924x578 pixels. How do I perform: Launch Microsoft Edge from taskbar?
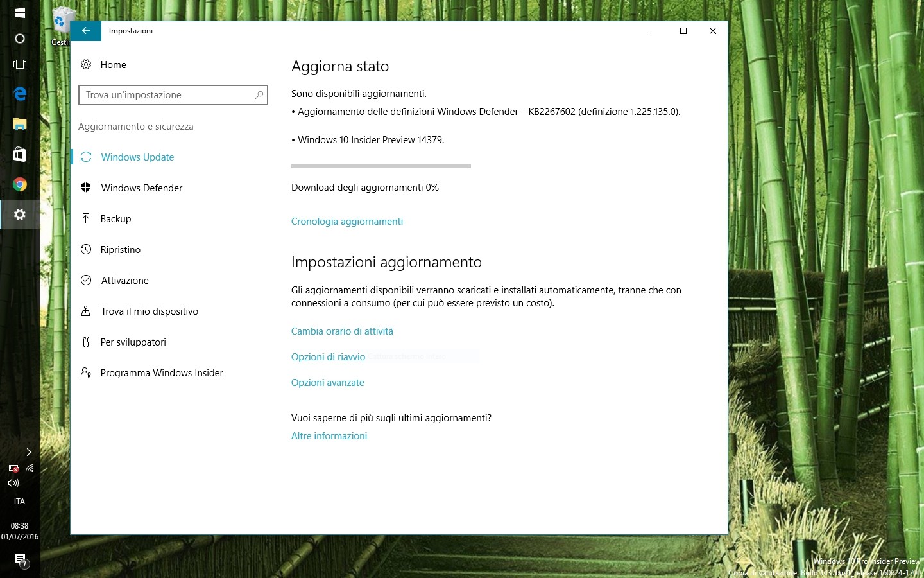(x=20, y=94)
